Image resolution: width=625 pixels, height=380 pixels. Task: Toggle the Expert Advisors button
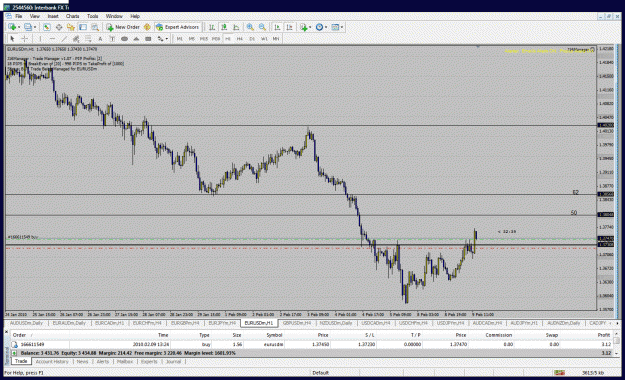tap(177, 27)
